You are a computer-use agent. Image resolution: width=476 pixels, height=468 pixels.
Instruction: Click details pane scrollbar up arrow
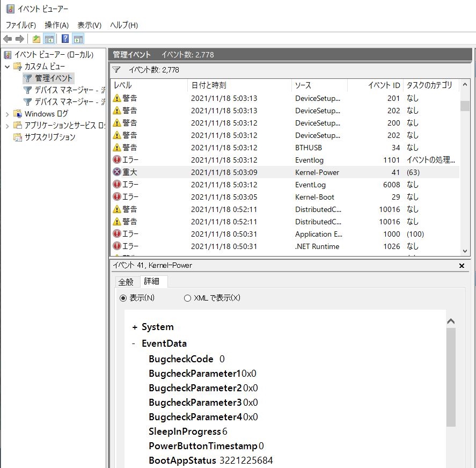(451, 321)
